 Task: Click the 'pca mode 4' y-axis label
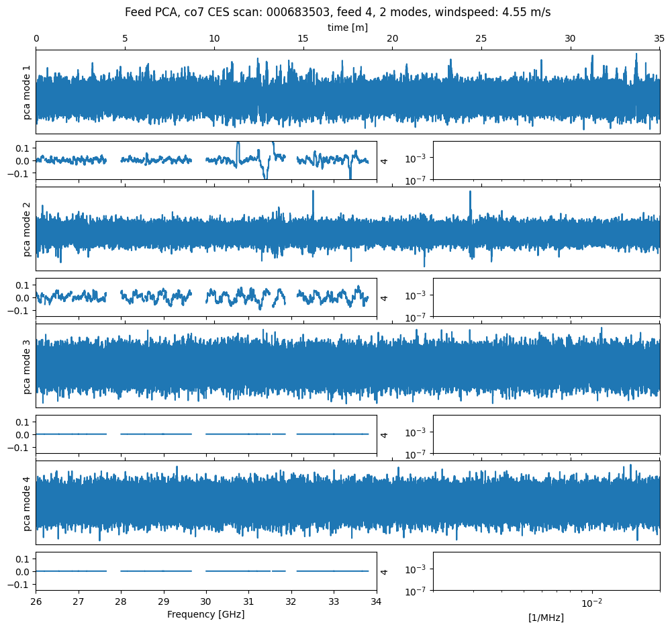point(28,503)
